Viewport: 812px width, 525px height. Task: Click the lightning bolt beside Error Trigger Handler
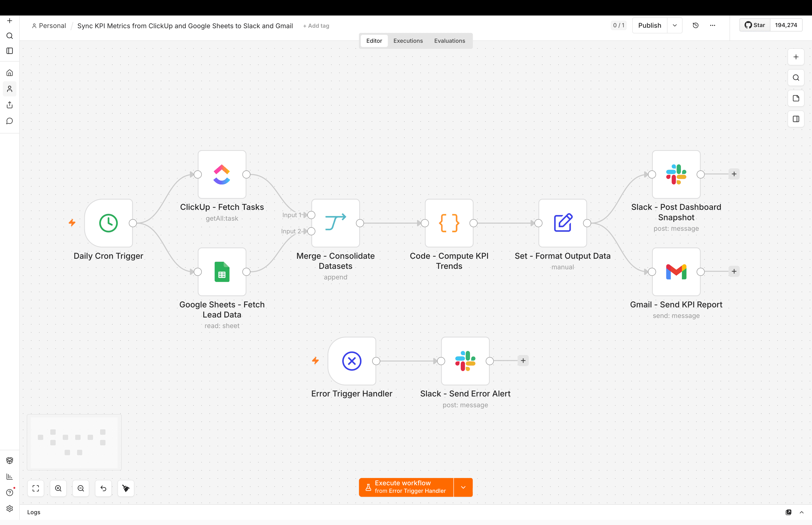tap(316, 360)
